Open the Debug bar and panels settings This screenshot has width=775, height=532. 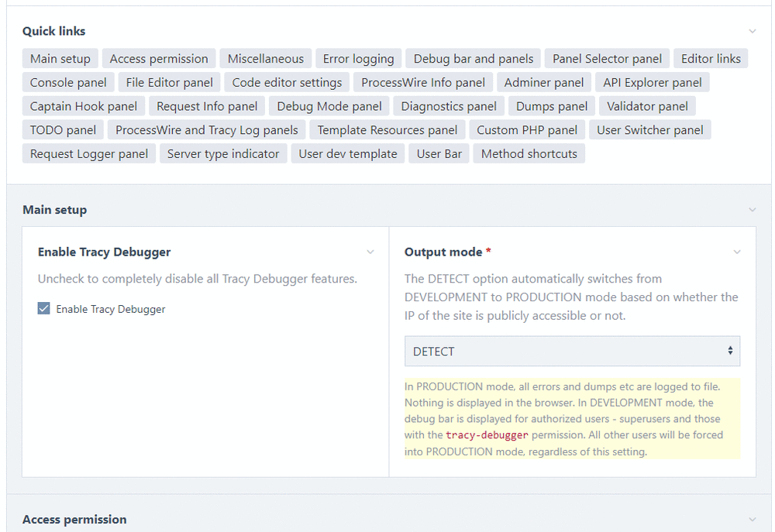[x=474, y=58]
